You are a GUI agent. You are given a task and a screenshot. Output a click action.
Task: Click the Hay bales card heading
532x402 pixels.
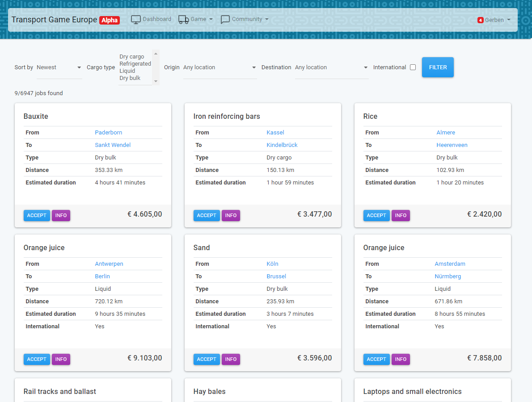tap(209, 391)
